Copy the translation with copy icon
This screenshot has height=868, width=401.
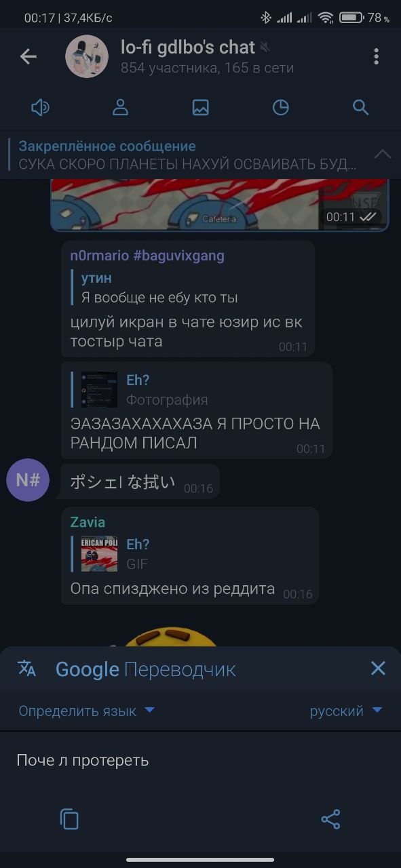click(x=69, y=819)
